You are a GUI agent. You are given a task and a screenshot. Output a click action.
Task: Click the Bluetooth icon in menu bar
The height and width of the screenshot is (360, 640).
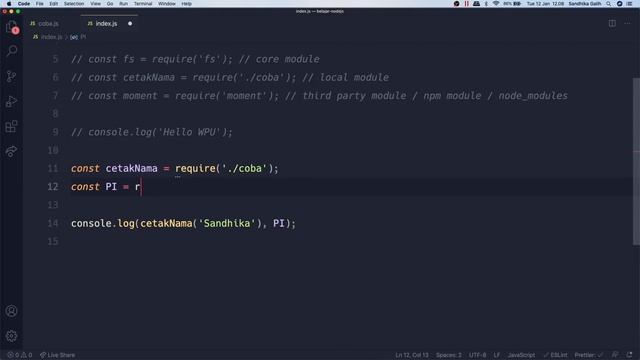[x=486, y=4]
